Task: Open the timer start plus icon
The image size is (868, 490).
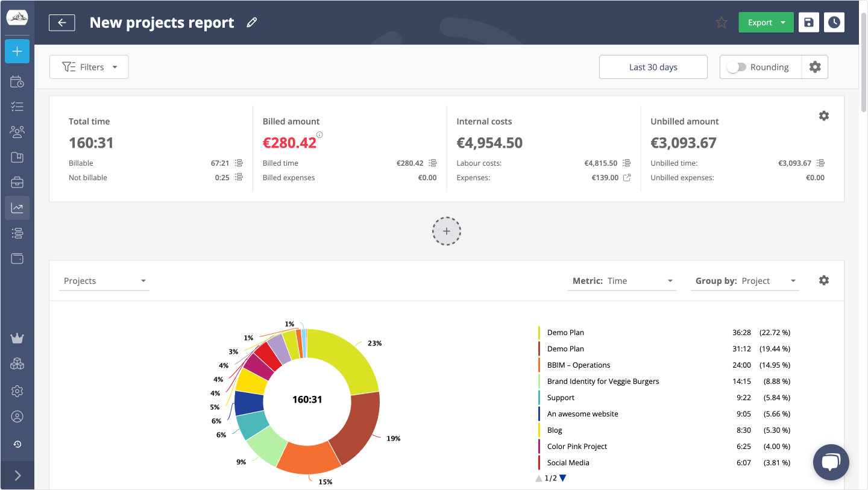Action: [x=17, y=51]
